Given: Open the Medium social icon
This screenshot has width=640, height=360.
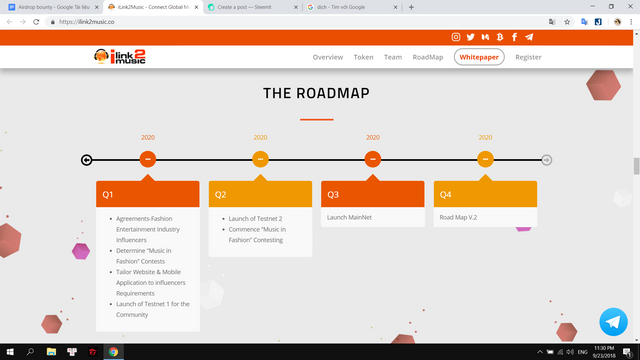Looking at the screenshot, I should (485, 37).
